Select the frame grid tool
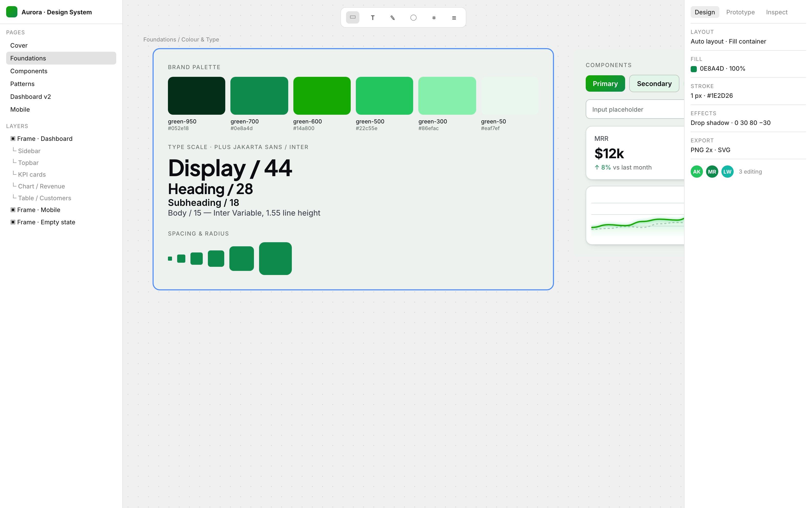The height and width of the screenshot is (508, 812). (x=434, y=17)
